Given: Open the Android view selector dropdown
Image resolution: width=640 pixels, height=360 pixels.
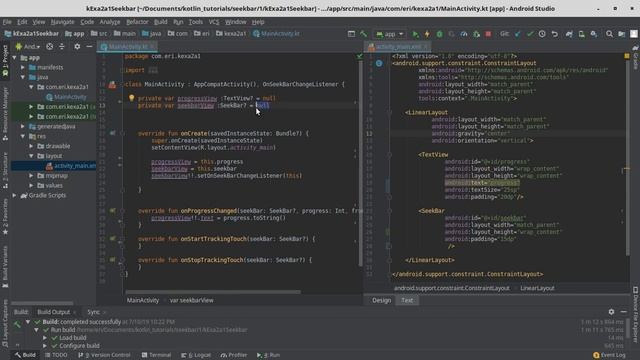Looking at the screenshot, I should click(x=28, y=47).
